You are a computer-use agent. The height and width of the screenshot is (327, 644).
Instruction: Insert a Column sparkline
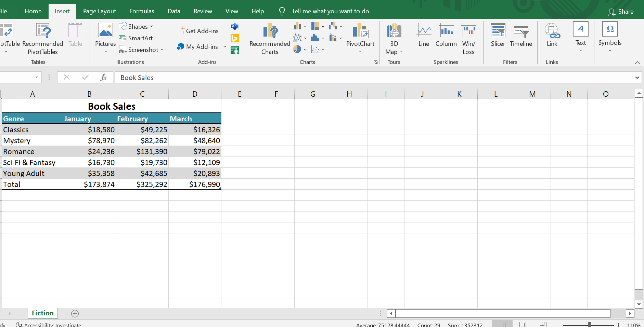[x=446, y=35]
